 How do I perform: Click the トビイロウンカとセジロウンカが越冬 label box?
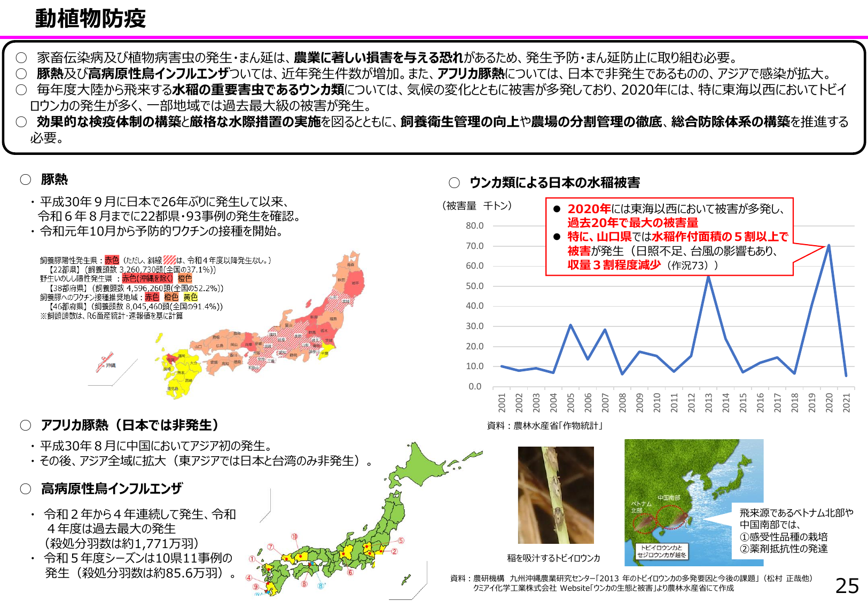pyautogui.click(x=662, y=551)
